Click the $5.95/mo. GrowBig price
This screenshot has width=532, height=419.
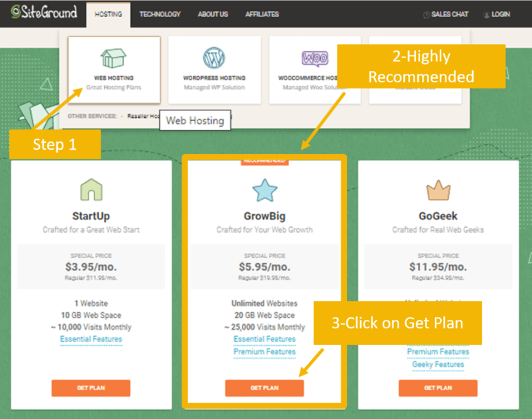point(265,266)
